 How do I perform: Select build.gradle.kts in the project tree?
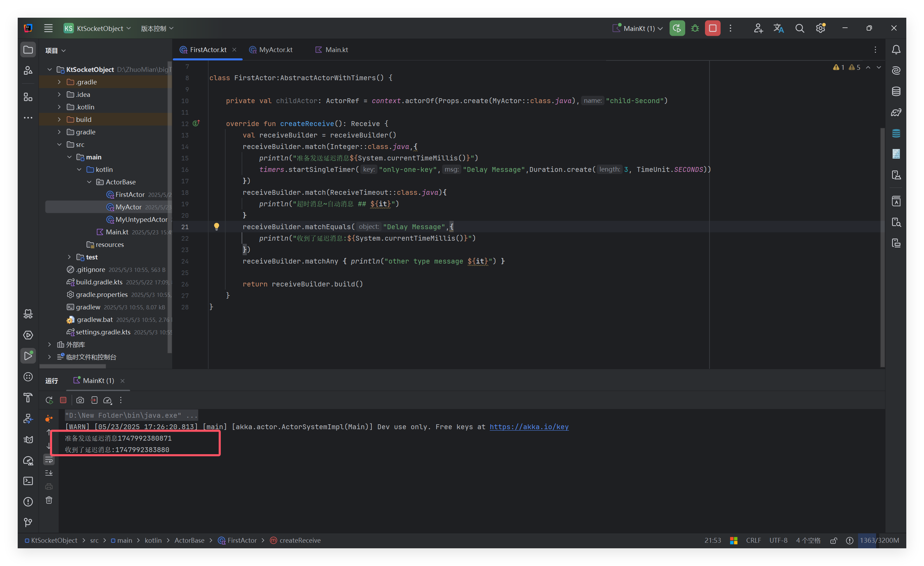(99, 282)
